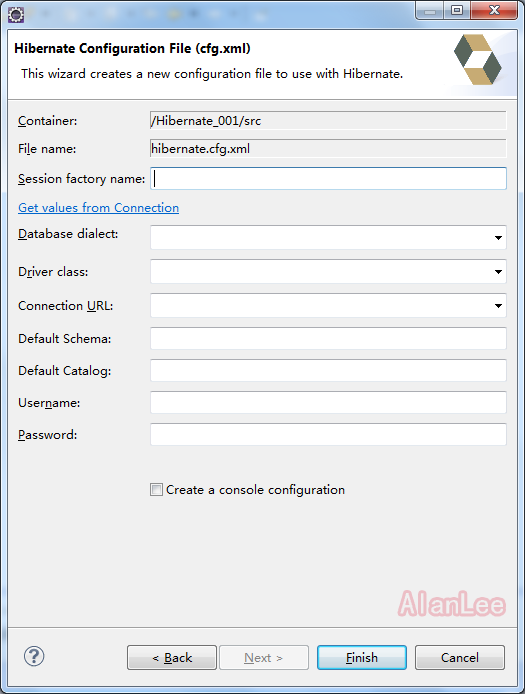This screenshot has width=525, height=694.
Task: Open the Connection URL dropdown list
Action: pyautogui.click(x=498, y=306)
